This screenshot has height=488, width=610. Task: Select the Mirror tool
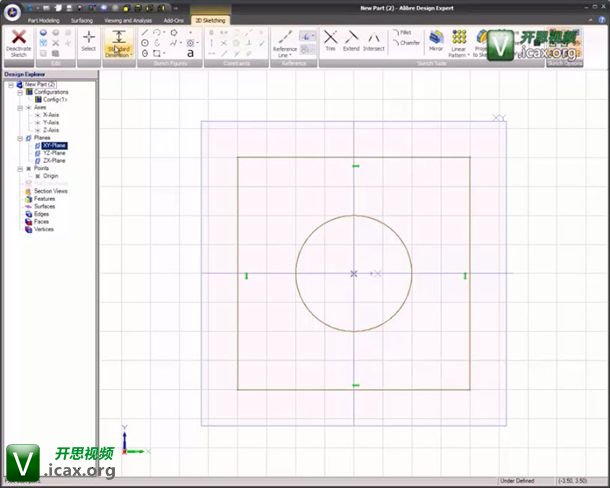[x=436, y=40]
